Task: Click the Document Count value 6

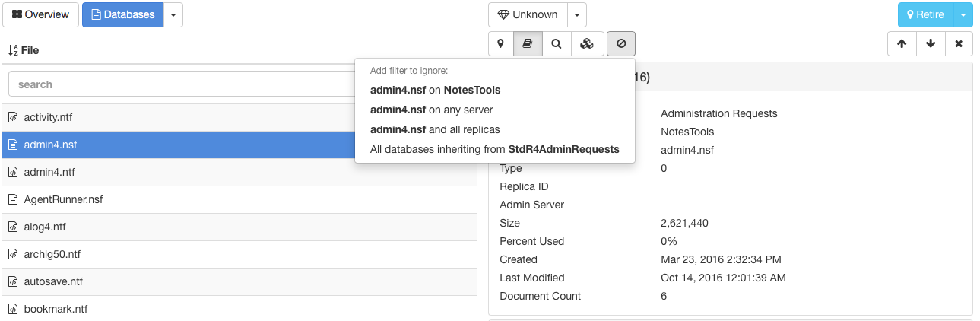Action: (x=664, y=296)
